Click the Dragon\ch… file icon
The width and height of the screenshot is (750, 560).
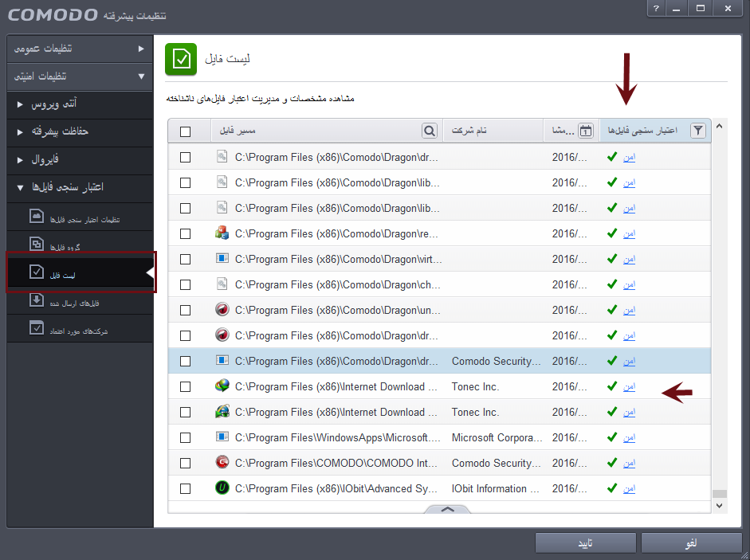222,284
